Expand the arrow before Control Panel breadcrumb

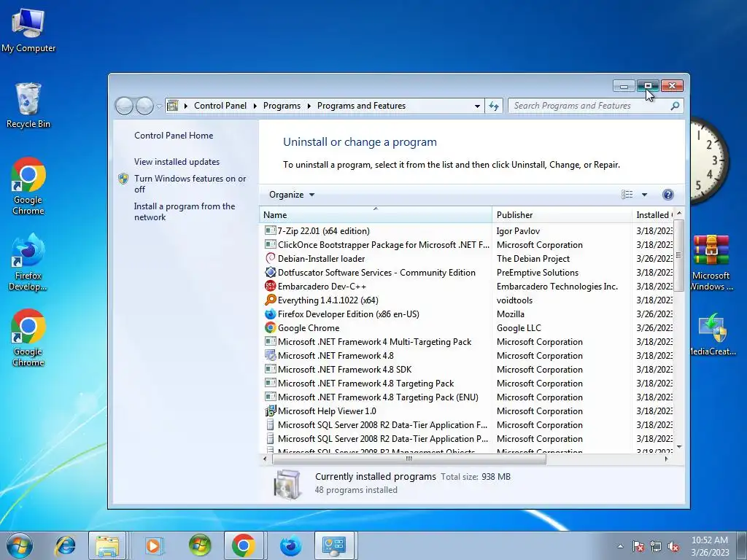tap(185, 106)
